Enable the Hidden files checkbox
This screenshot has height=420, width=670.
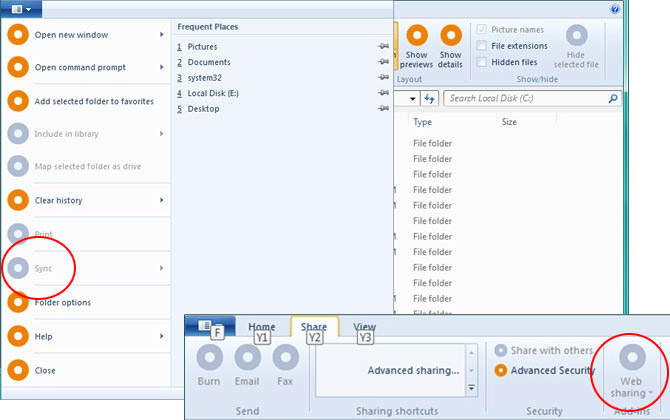482,62
